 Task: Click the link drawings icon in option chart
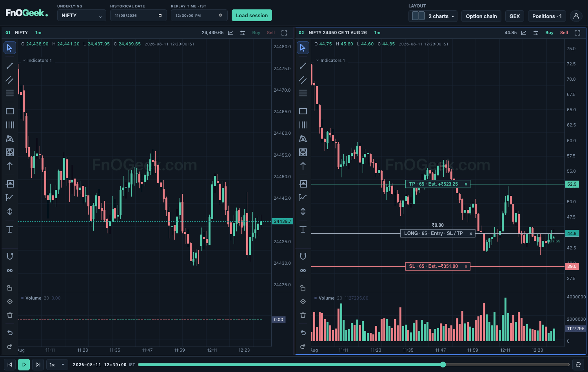(x=303, y=271)
